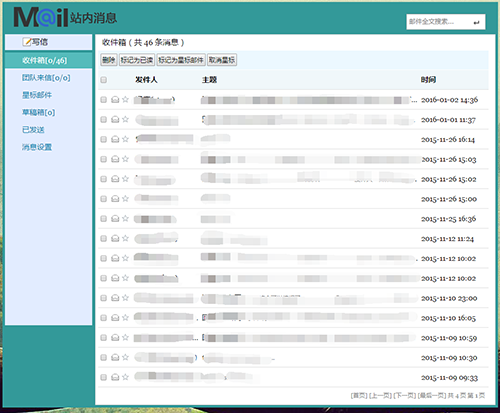Click envelope icon of 2016-01-01 11:37 message
The width and height of the screenshot is (500, 413).
click(x=115, y=119)
